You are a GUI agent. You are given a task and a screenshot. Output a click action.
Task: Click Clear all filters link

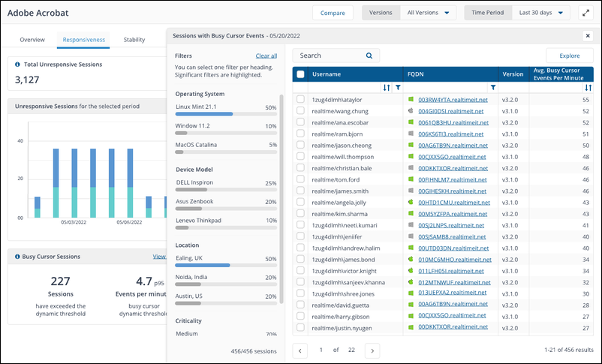tap(266, 56)
